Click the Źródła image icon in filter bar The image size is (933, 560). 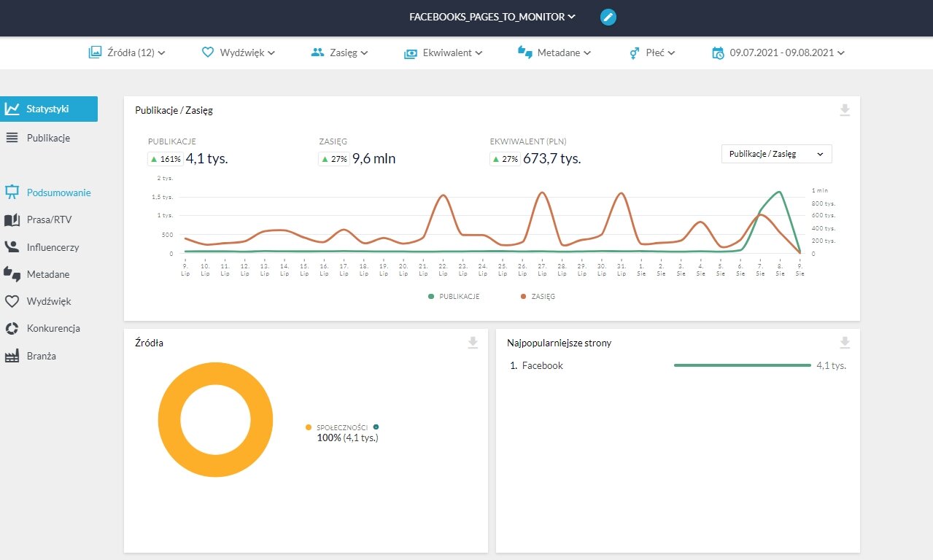click(x=95, y=52)
